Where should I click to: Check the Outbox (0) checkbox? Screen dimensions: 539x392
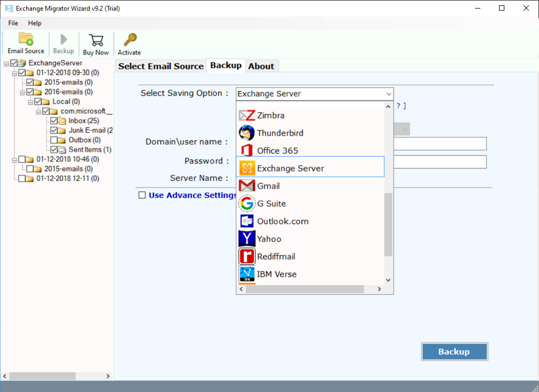[54, 140]
